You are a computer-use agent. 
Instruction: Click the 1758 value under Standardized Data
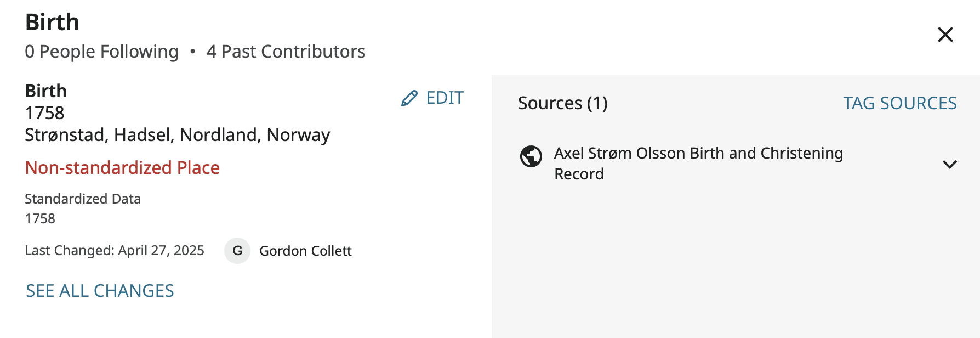click(40, 218)
